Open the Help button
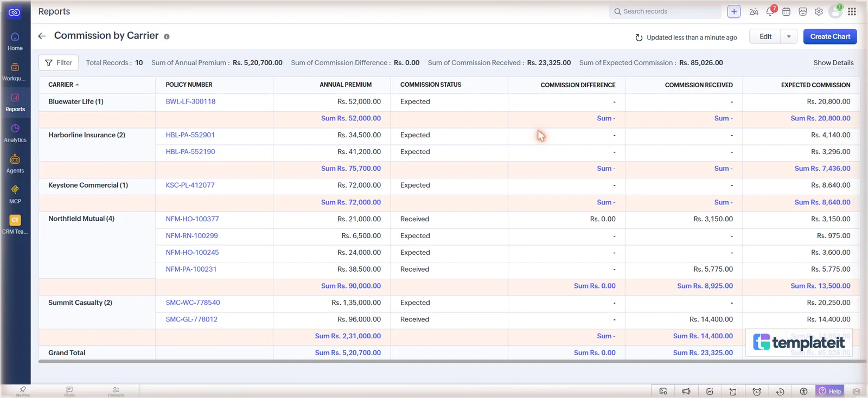868x398 pixels. coord(830,391)
